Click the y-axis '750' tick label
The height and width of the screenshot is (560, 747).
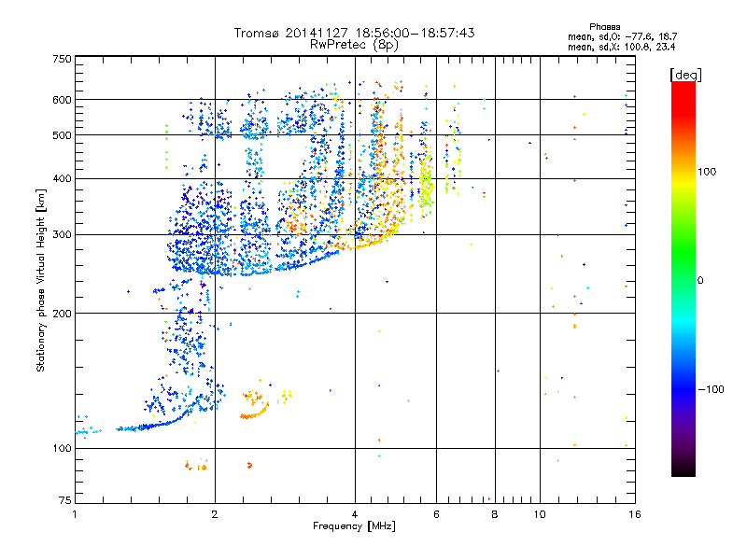coord(62,59)
